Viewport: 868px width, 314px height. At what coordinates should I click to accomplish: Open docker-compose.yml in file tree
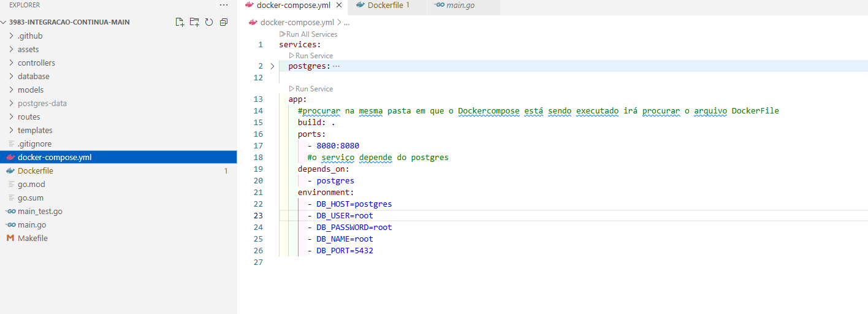pos(118,157)
